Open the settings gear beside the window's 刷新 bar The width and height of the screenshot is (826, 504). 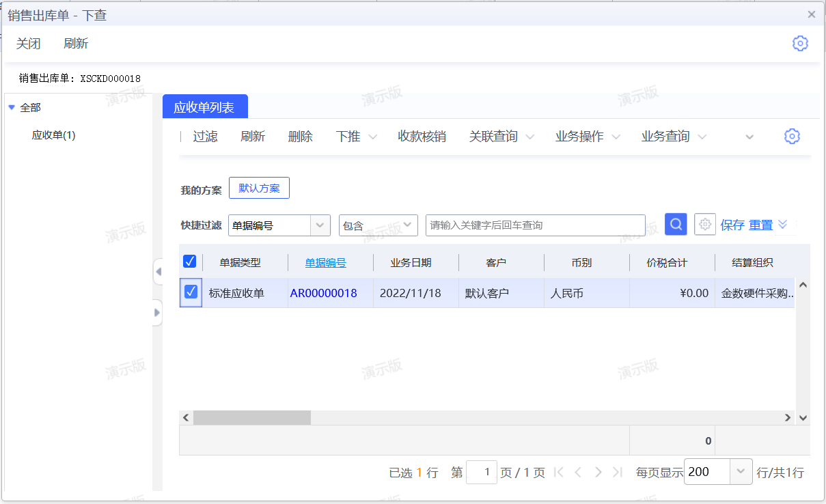pos(800,43)
